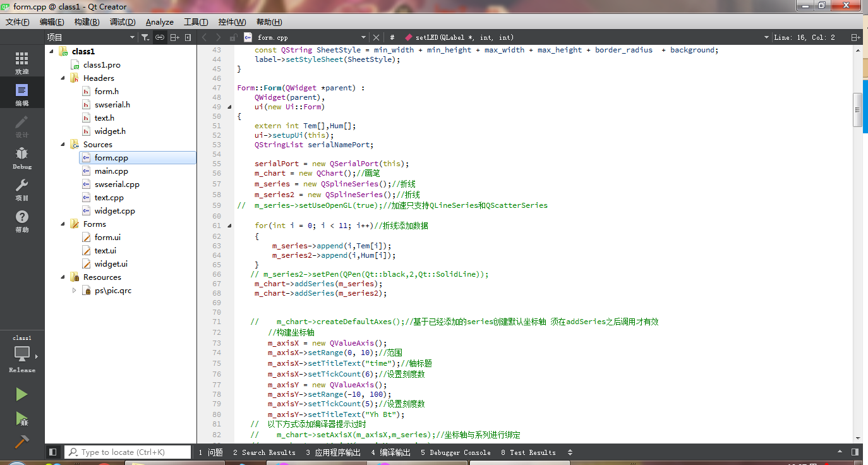Viewport: 868px width, 465px height.
Task: Open the 帮助(H) menu
Action: 269,22
